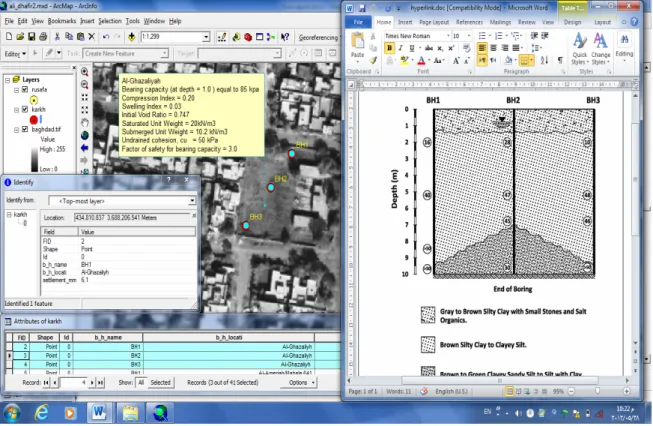The width and height of the screenshot is (653, 426).
Task: Go to first record in attribute table
Action: tap(46, 382)
